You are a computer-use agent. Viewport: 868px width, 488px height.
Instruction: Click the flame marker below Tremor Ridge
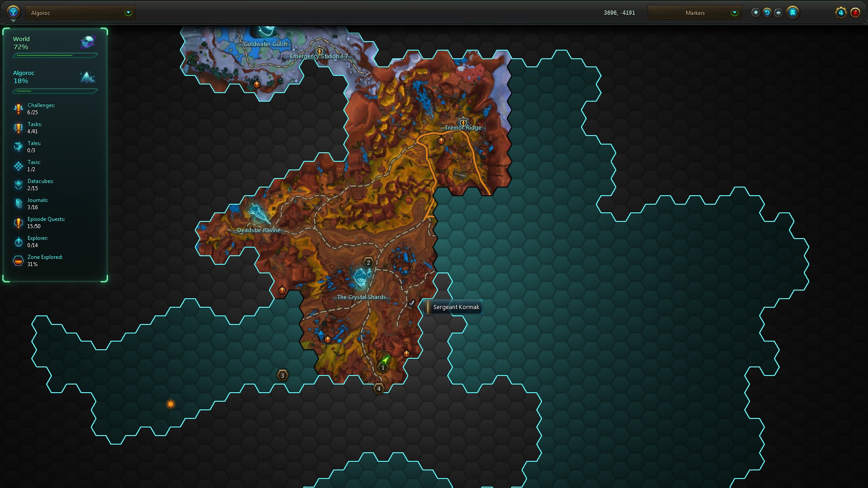tap(441, 141)
